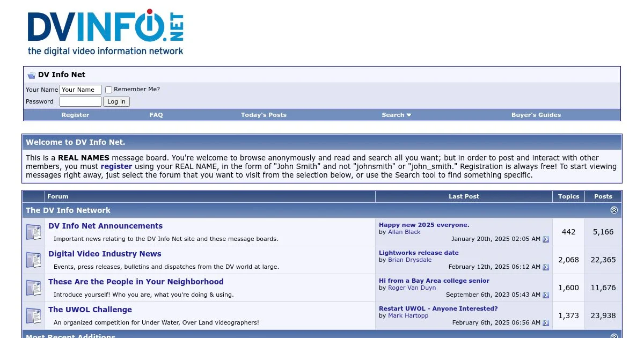Click the DV Info Net logo
The height and width of the screenshot is (338, 644).
click(x=106, y=32)
